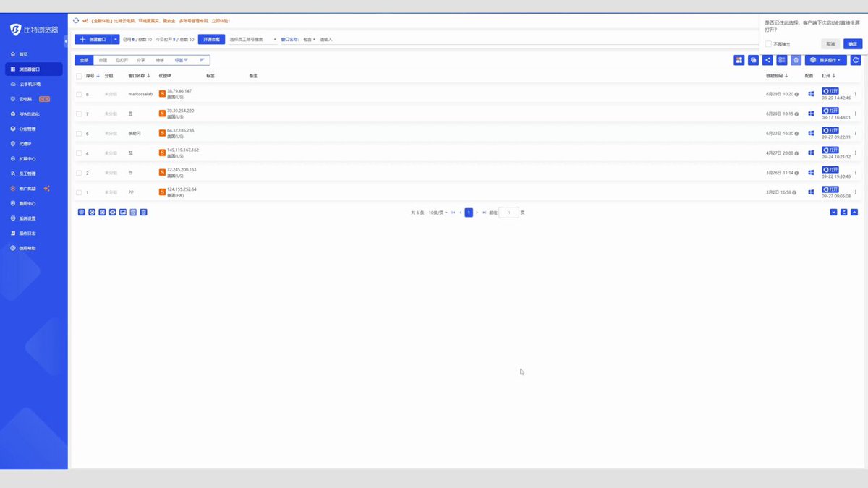Click 取消 in the popup

click(x=830, y=44)
